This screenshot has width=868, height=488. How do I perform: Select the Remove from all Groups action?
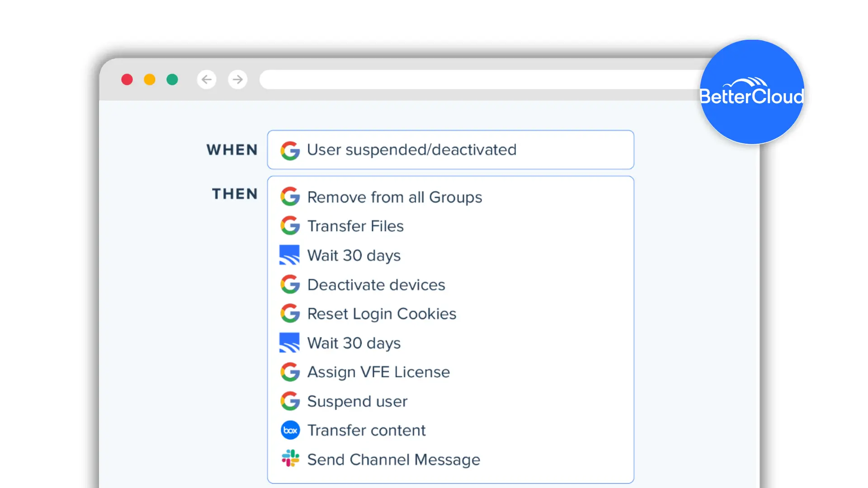coord(394,197)
